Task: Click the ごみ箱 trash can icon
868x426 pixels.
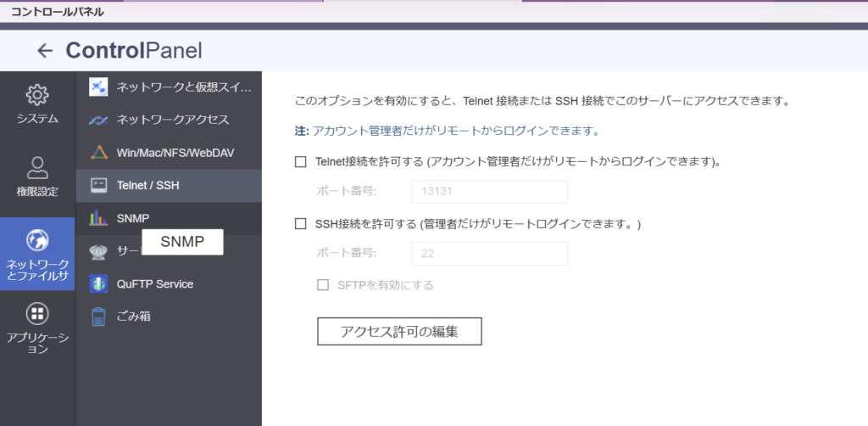Action: [x=99, y=317]
